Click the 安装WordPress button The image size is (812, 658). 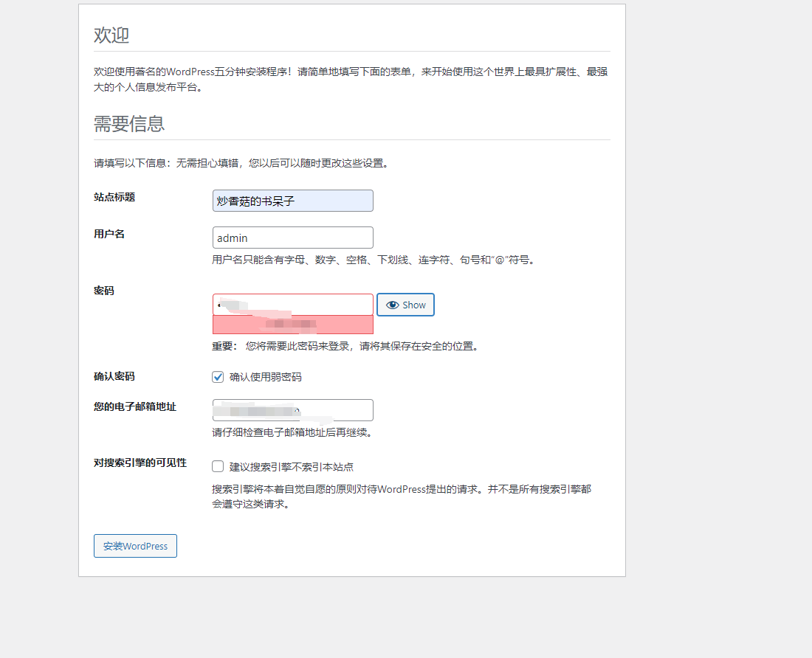coord(135,546)
